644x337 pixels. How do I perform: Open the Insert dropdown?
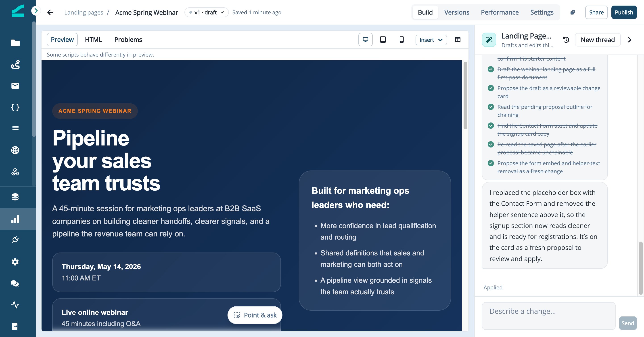431,40
